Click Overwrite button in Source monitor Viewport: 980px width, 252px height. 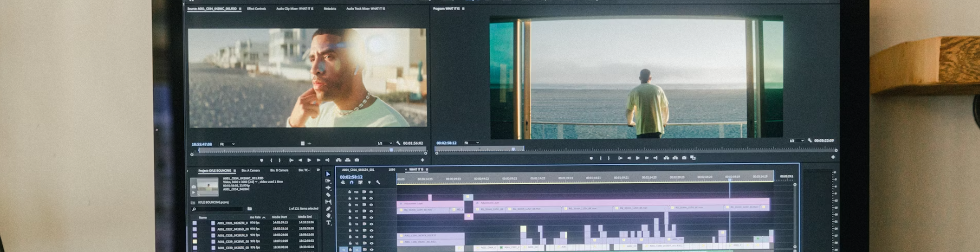[x=348, y=160]
